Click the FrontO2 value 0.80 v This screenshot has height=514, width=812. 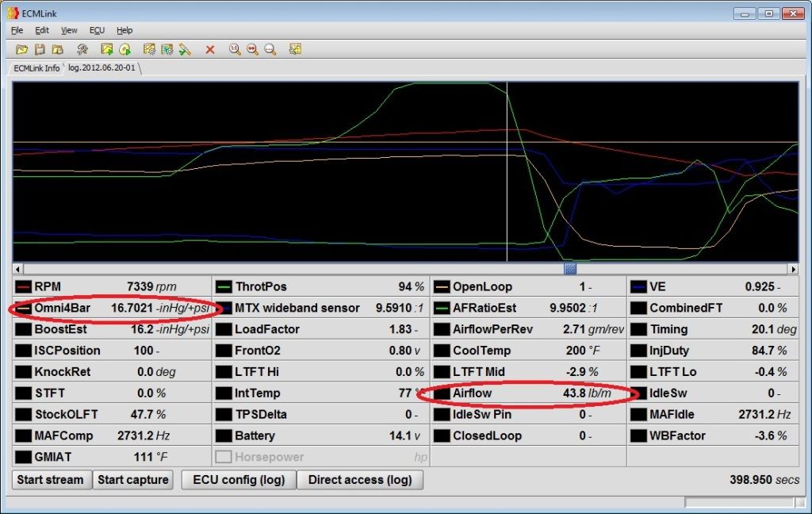pyautogui.click(x=404, y=351)
